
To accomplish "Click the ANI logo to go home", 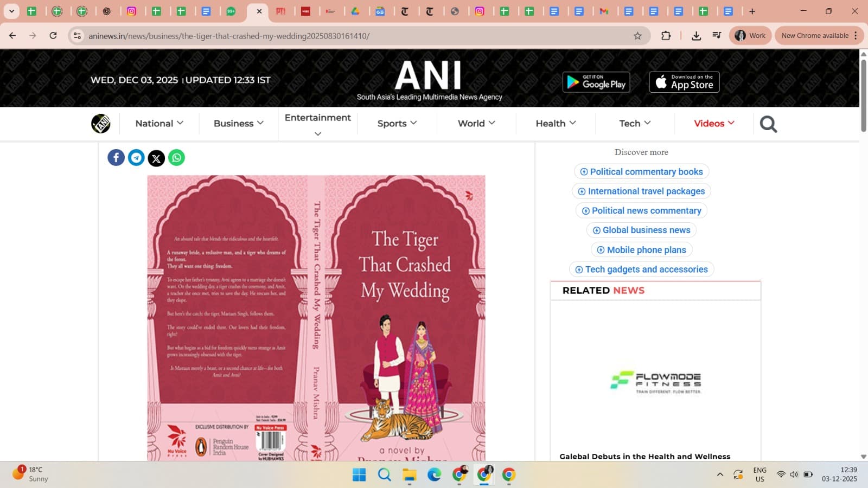I will pyautogui.click(x=101, y=124).
